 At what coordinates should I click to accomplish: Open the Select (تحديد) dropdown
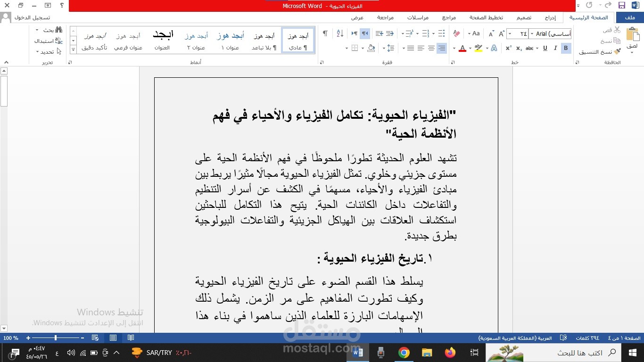[x=48, y=52]
